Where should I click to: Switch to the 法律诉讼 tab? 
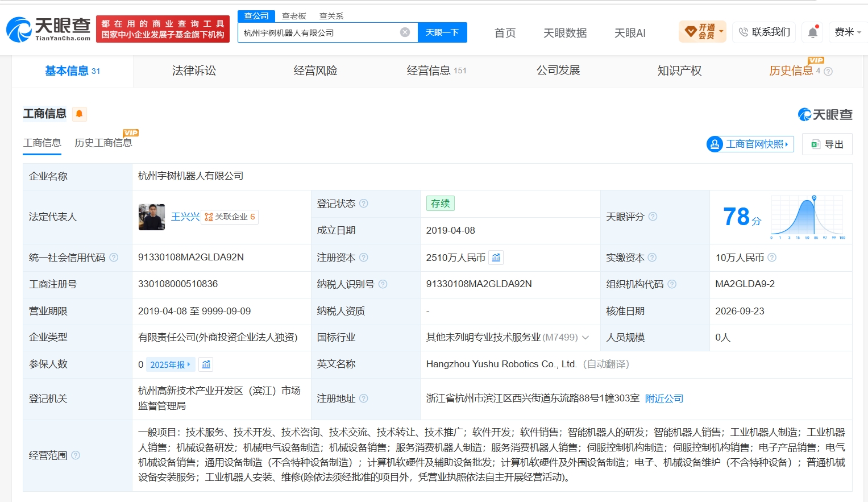[194, 70]
